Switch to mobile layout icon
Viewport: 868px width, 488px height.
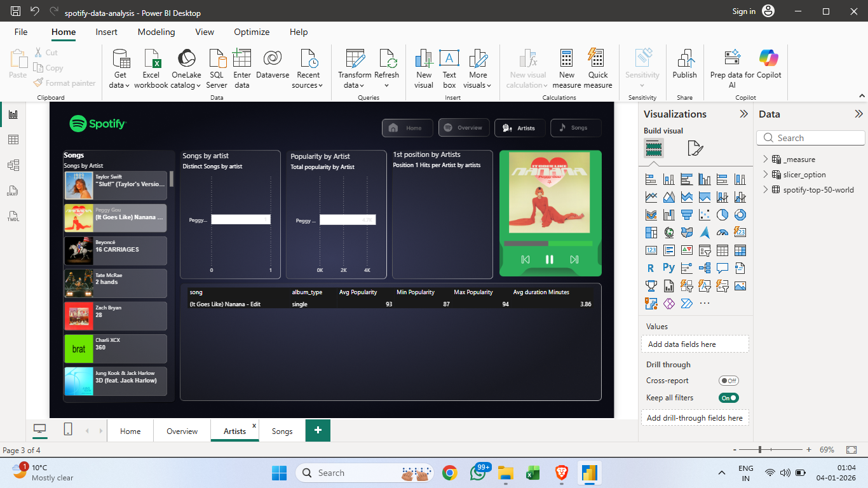(68, 430)
